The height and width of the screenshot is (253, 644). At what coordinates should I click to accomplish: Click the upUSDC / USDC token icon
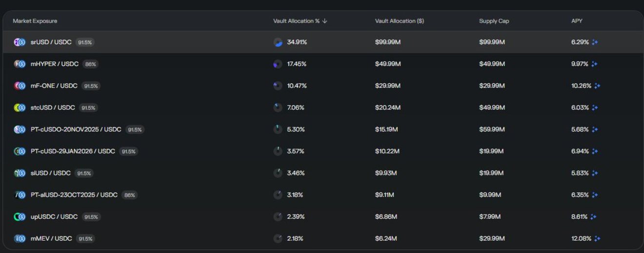click(20, 217)
